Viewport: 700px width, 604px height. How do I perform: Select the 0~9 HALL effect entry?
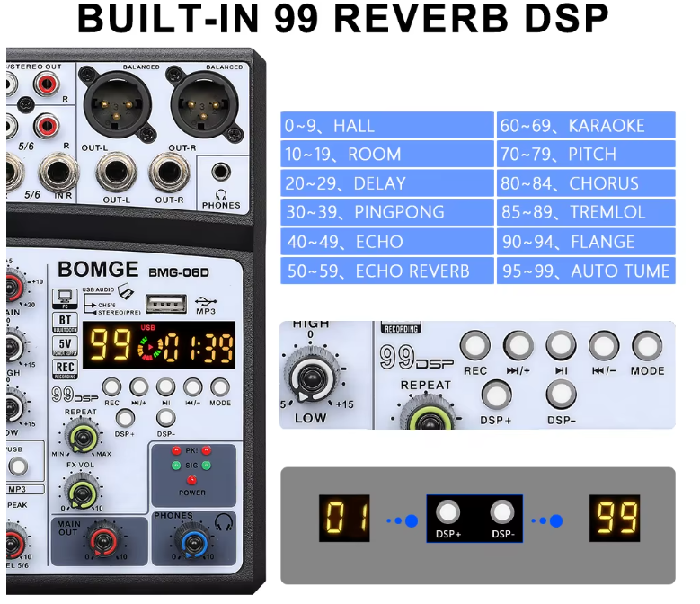click(x=387, y=125)
